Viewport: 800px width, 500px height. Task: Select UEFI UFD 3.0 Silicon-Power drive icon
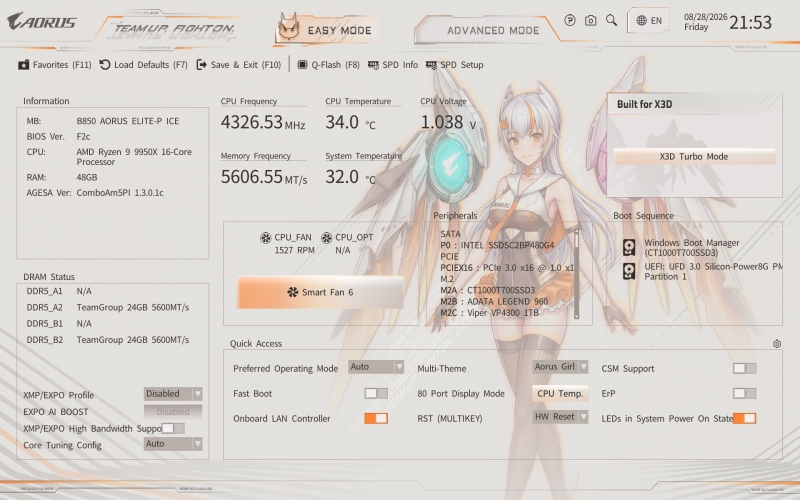pos(629,271)
